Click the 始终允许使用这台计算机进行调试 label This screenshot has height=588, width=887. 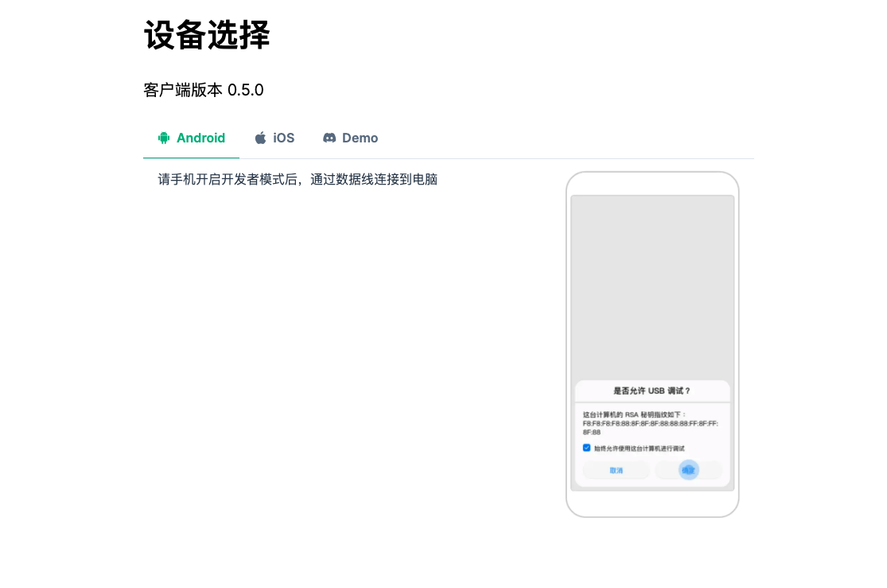pos(640,448)
